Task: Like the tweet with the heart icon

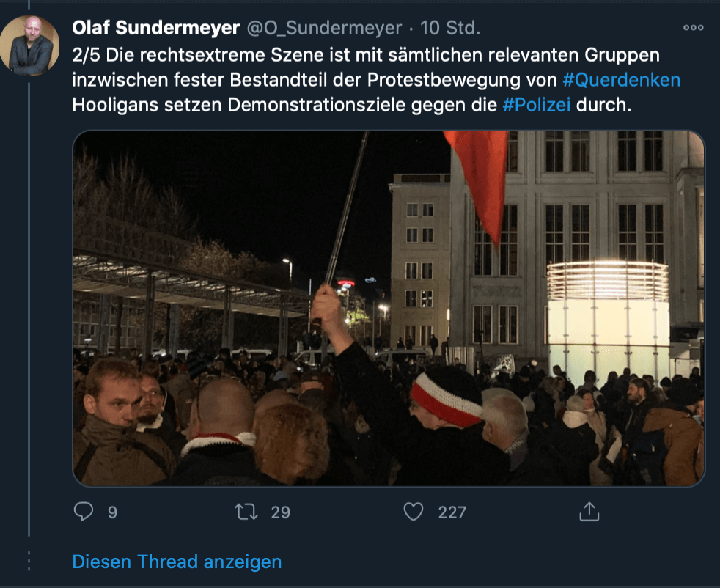Action: tap(414, 511)
